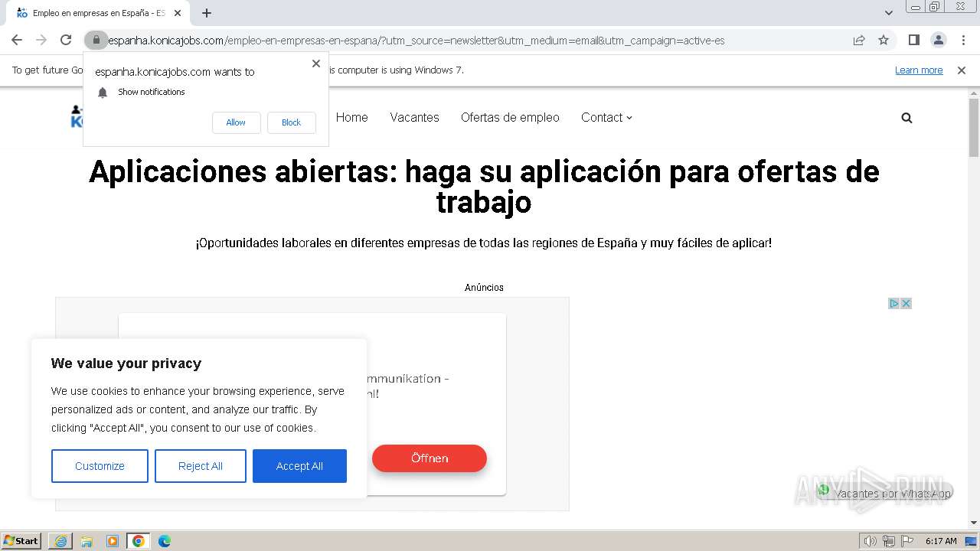Open volume control in system tray
The image size is (980, 551).
click(870, 541)
